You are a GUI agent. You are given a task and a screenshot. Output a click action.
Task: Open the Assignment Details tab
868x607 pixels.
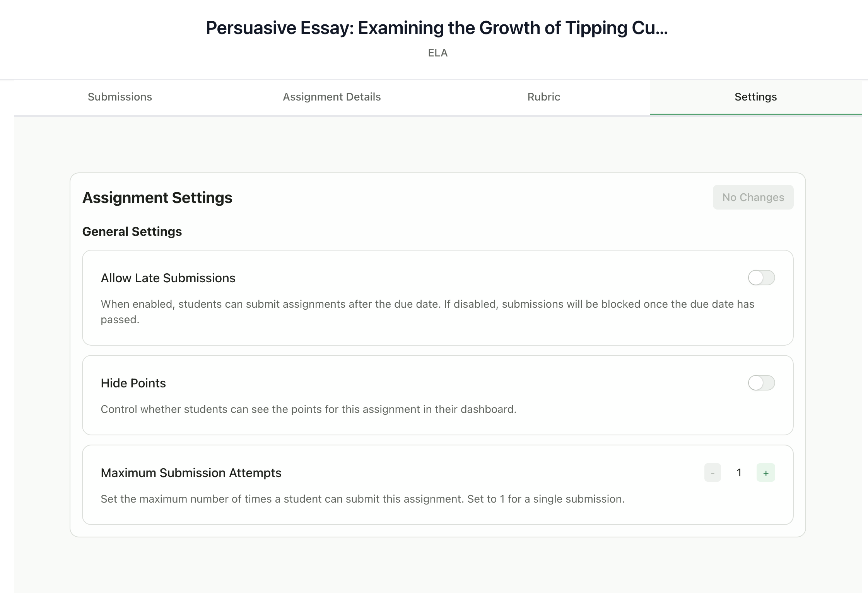point(332,97)
